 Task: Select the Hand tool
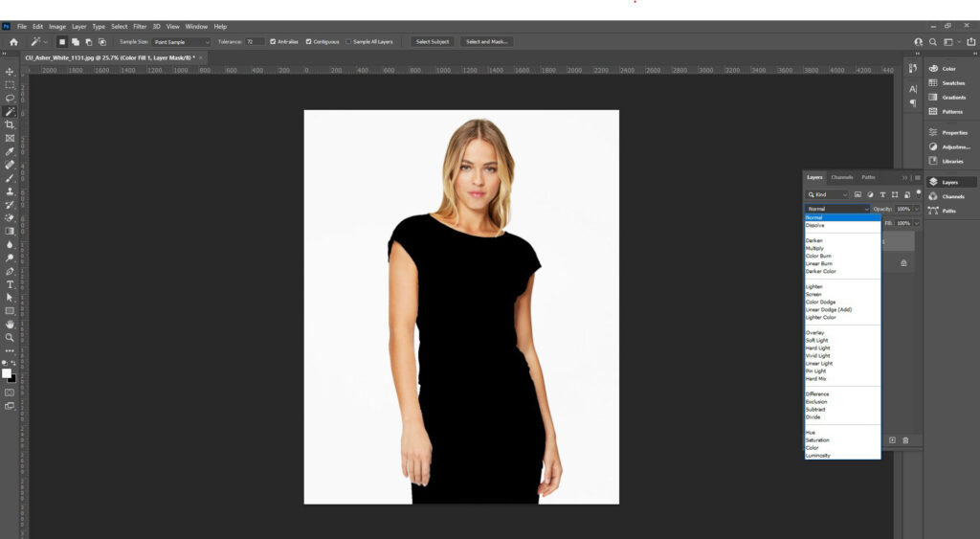pos(10,324)
